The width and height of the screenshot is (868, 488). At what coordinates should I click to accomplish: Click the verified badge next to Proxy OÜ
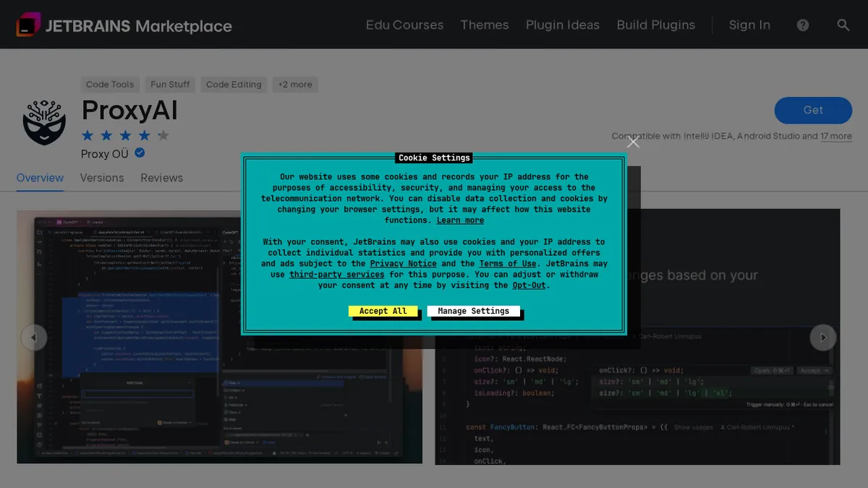pyautogui.click(x=140, y=153)
